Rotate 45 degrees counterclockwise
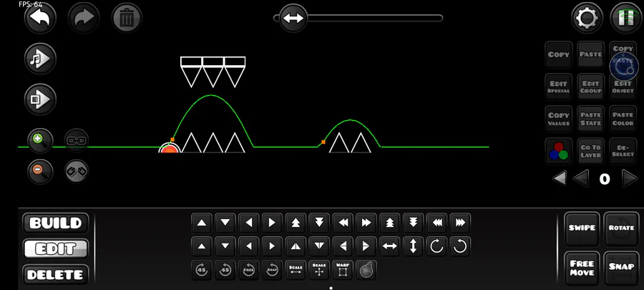This screenshot has width=644, height=290. click(x=225, y=270)
